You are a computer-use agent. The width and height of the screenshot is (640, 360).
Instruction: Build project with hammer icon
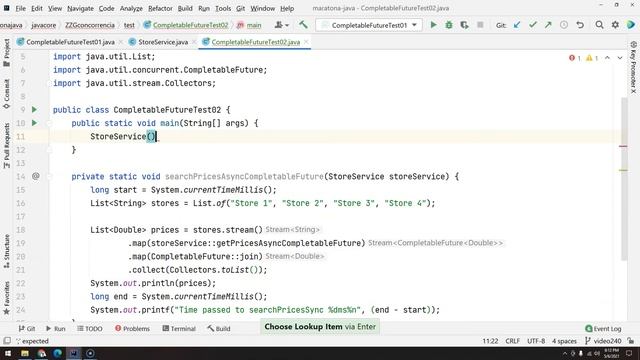click(x=303, y=25)
